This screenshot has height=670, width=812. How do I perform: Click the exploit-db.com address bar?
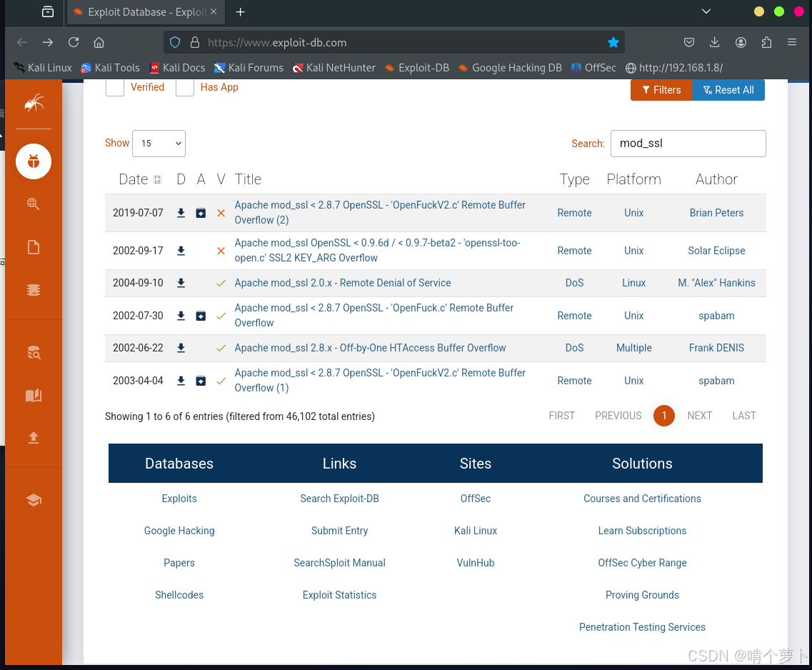394,42
